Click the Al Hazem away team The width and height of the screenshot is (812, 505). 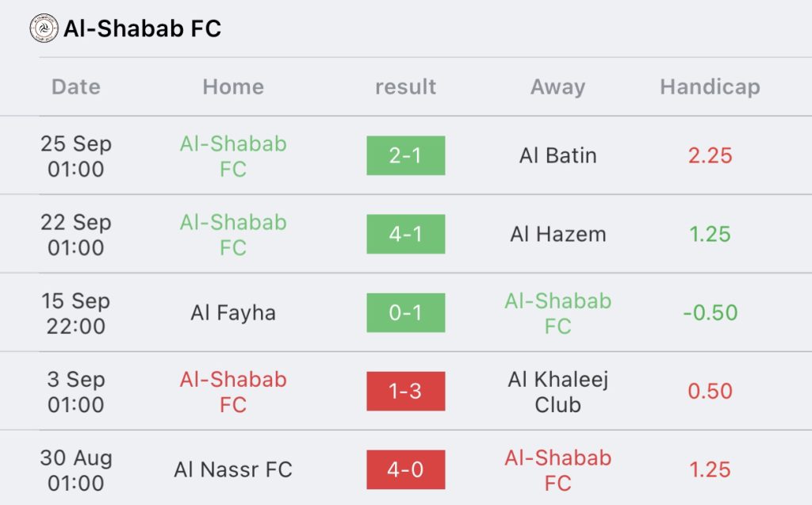click(557, 234)
